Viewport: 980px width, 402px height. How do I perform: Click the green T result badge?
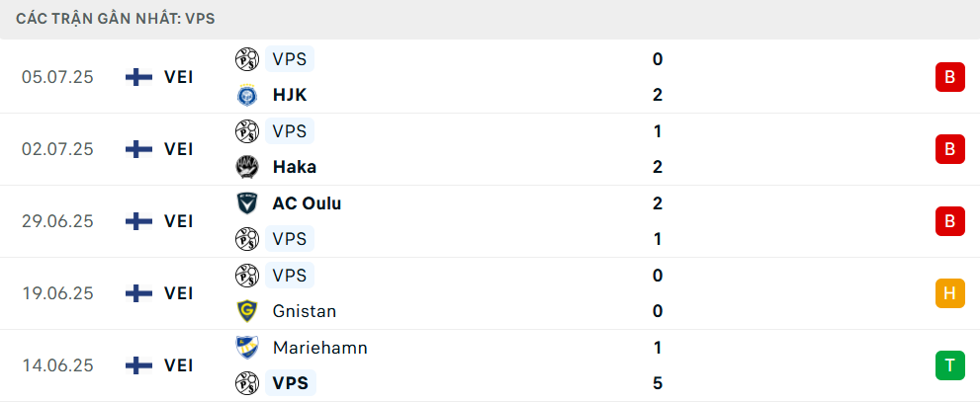pos(950,365)
